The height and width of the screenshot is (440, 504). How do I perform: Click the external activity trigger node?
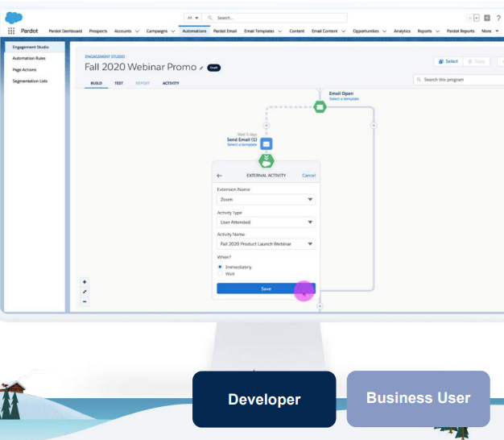tap(266, 161)
